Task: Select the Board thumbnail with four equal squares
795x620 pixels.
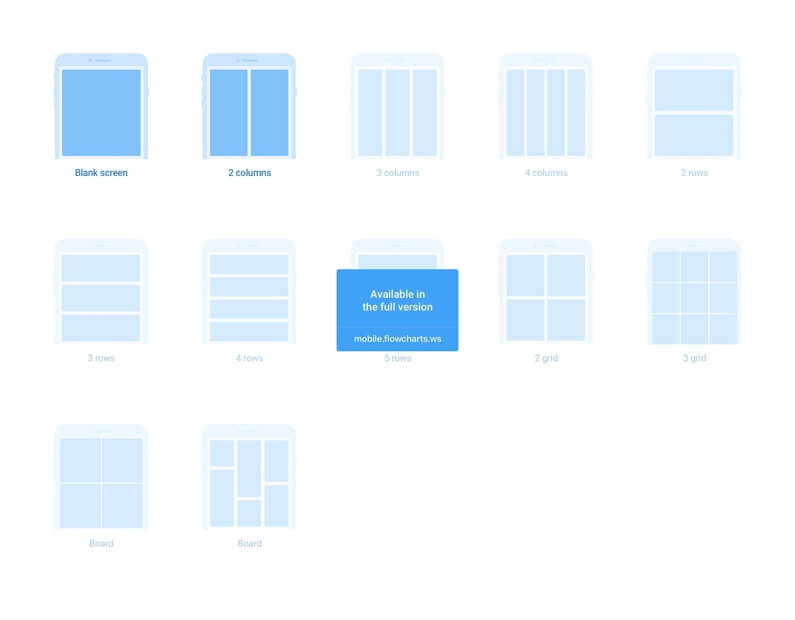Action: 101,477
